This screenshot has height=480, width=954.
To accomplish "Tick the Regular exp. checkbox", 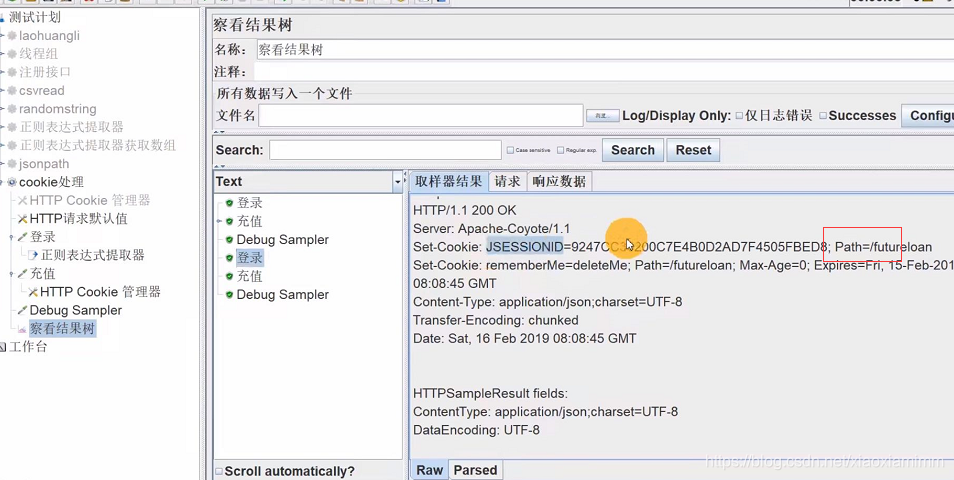I will pyautogui.click(x=560, y=150).
